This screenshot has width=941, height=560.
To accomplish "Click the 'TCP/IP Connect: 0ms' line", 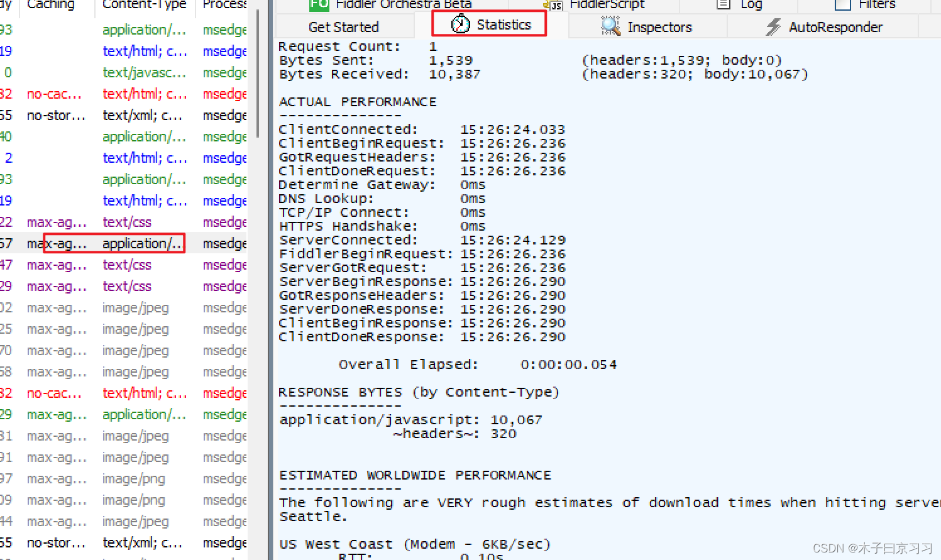I will point(382,212).
